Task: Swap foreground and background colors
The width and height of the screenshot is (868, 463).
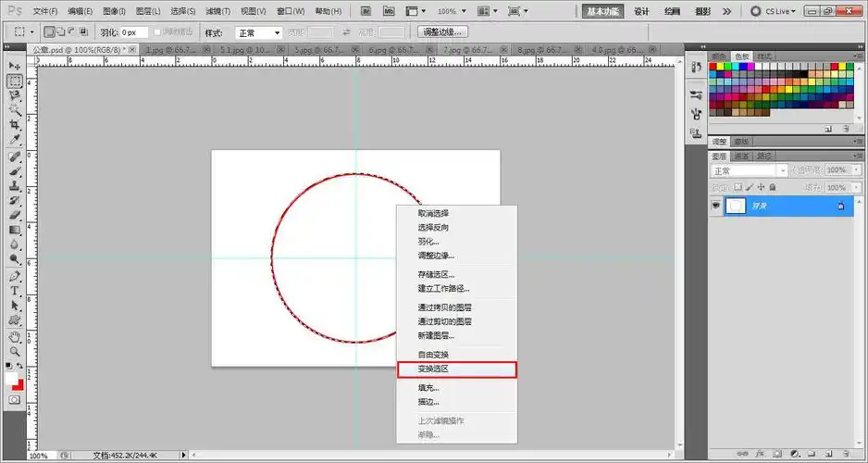Action: [21, 367]
